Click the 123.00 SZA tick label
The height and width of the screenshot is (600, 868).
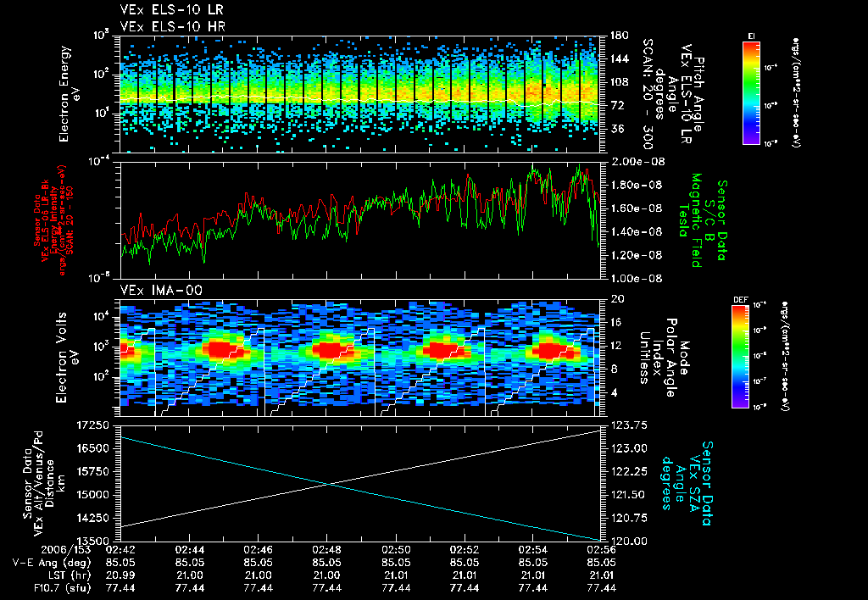point(629,448)
